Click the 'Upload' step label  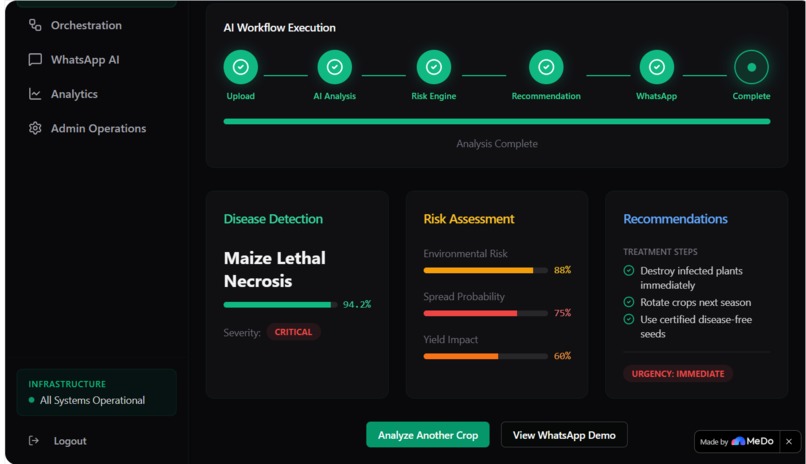pos(241,96)
